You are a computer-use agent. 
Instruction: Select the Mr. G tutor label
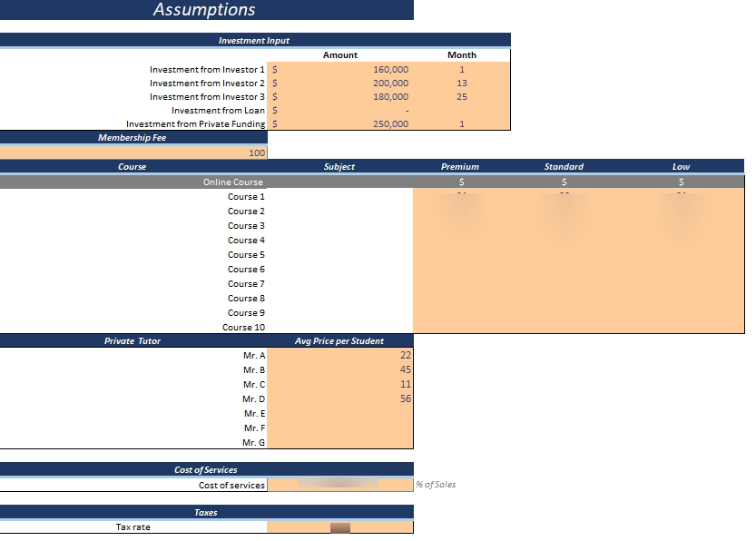pos(253,443)
